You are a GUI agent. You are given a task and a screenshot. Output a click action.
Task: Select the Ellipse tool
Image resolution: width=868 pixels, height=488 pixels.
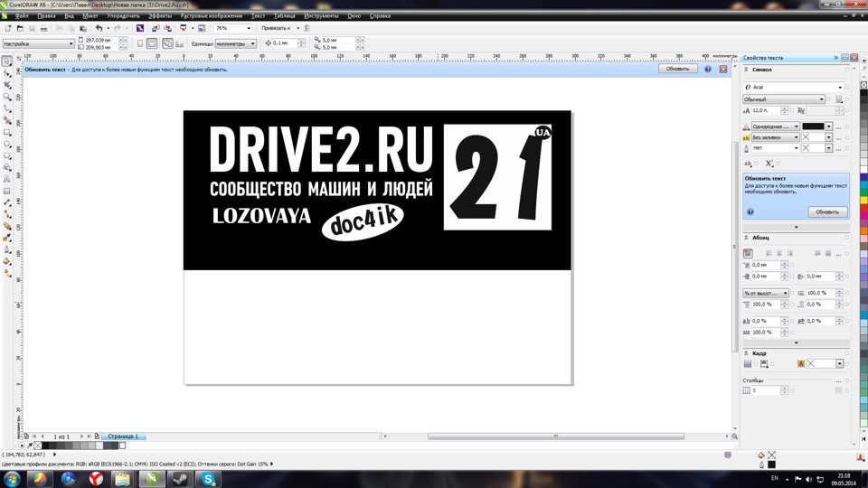7,144
